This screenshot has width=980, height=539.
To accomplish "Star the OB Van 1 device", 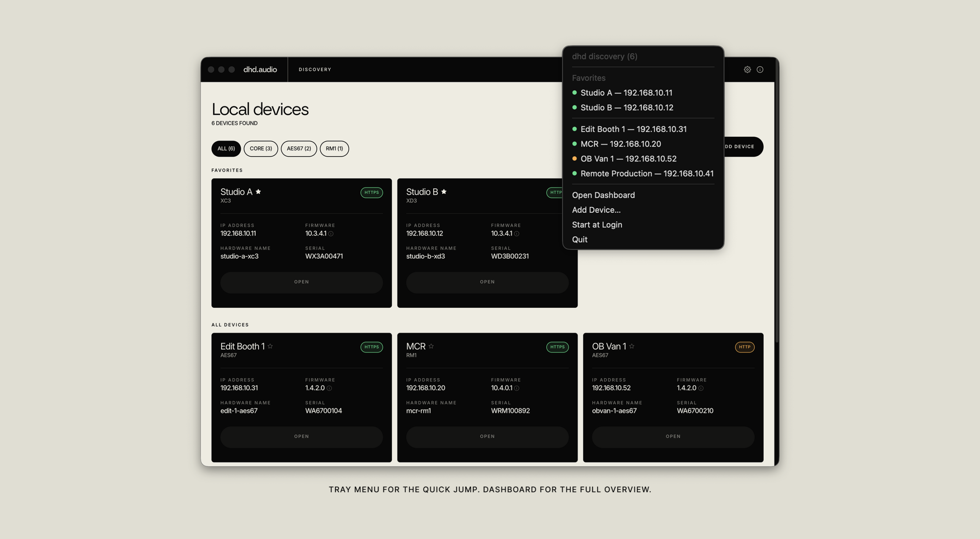I will pyautogui.click(x=632, y=346).
